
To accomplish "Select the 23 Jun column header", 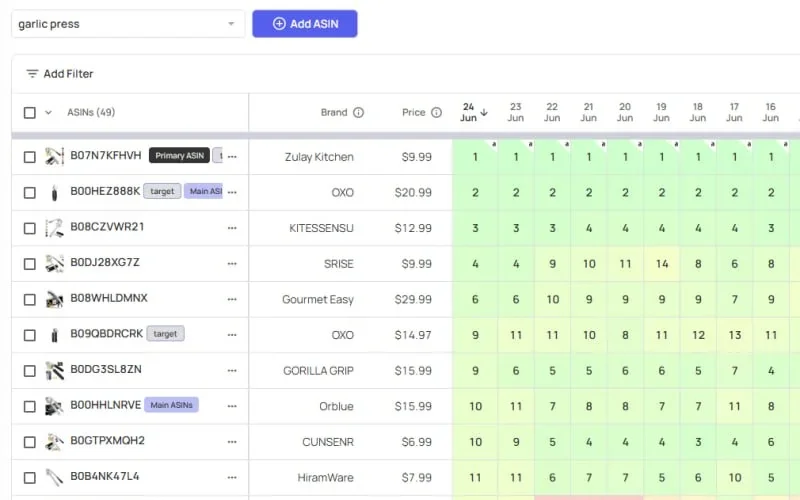I will tap(516, 112).
